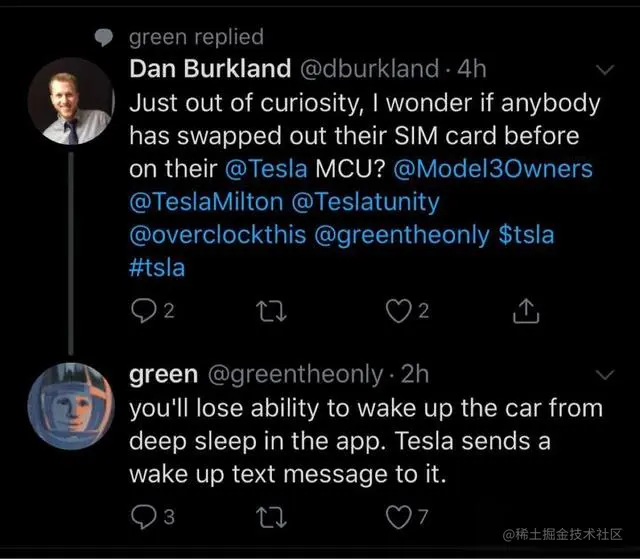Open @overclockthis mention link
Viewport: 640px width, 559px height.
click(216, 235)
